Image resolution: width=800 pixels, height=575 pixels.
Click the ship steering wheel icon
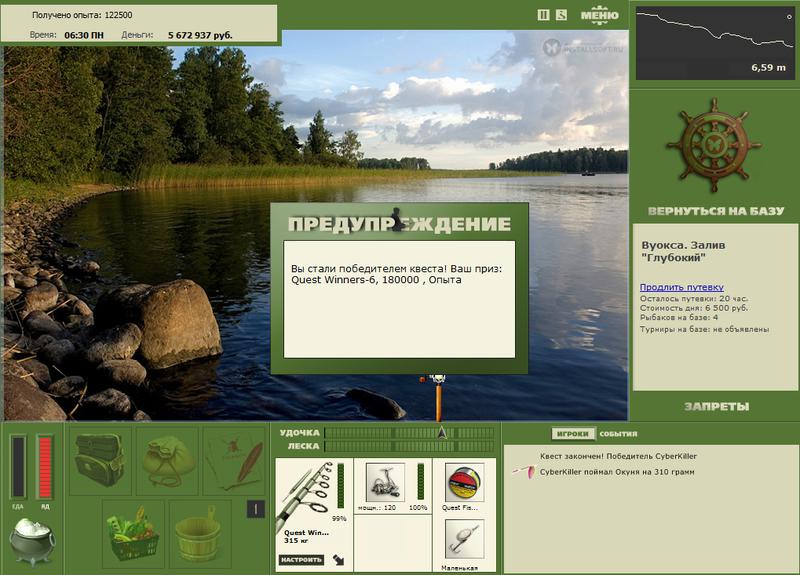(x=714, y=145)
